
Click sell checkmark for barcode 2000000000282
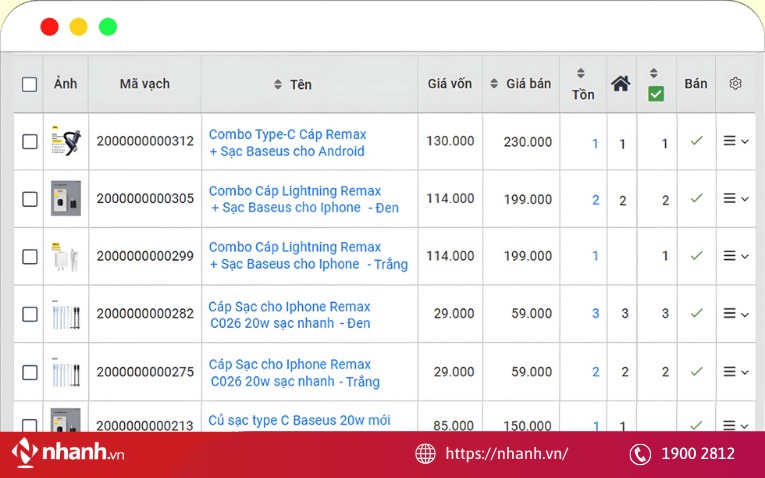(x=696, y=313)
